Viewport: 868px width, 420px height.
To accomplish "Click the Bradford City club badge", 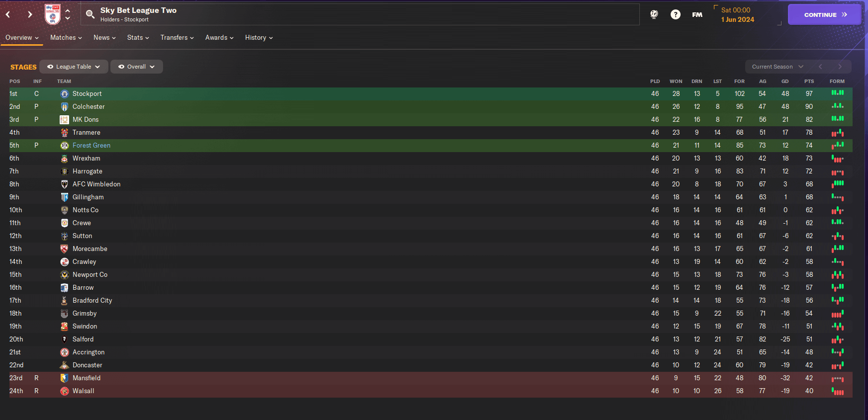I will (x=64, y=300).
